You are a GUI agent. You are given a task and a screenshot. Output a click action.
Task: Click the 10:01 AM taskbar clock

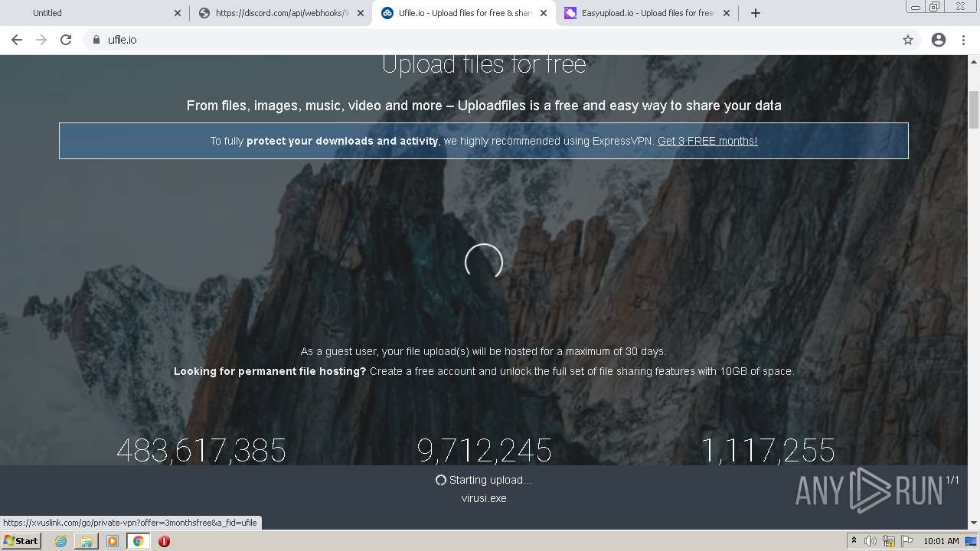click(x=941, y=541)
